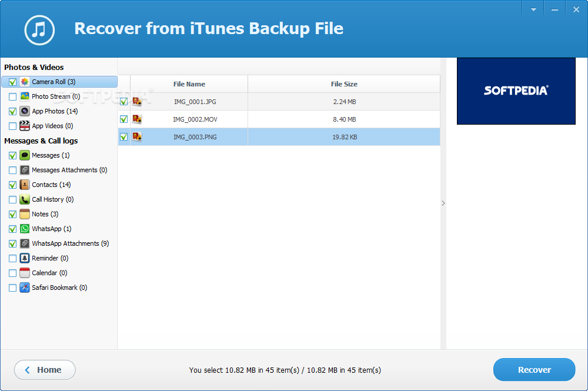Minimize the recovery window
Viewport: 588px width, 391px height.
554,10
